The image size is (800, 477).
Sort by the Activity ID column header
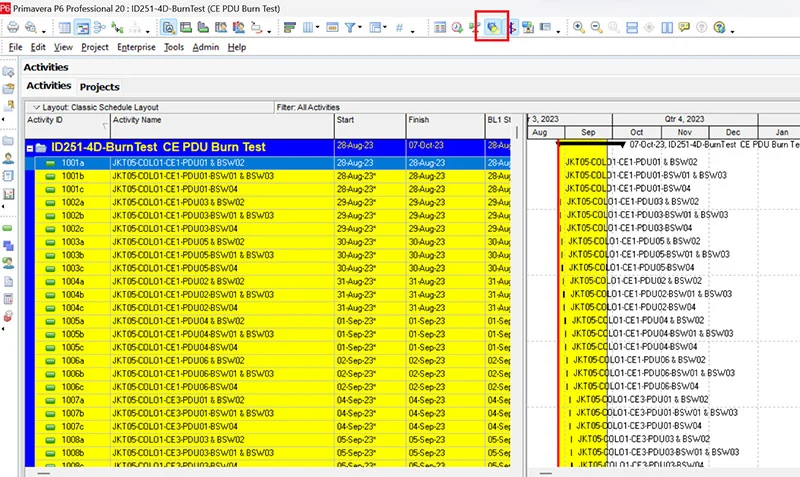tap(67, 125)
